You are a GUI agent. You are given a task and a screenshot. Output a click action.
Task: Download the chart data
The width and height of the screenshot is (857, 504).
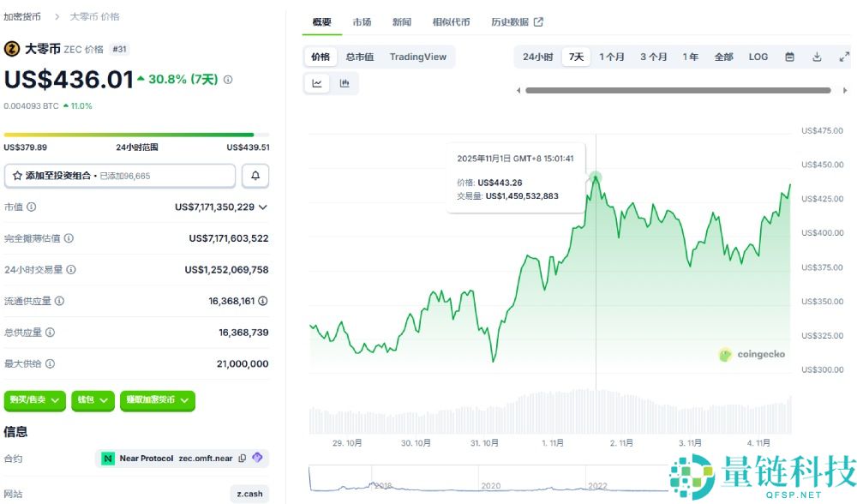817,57
